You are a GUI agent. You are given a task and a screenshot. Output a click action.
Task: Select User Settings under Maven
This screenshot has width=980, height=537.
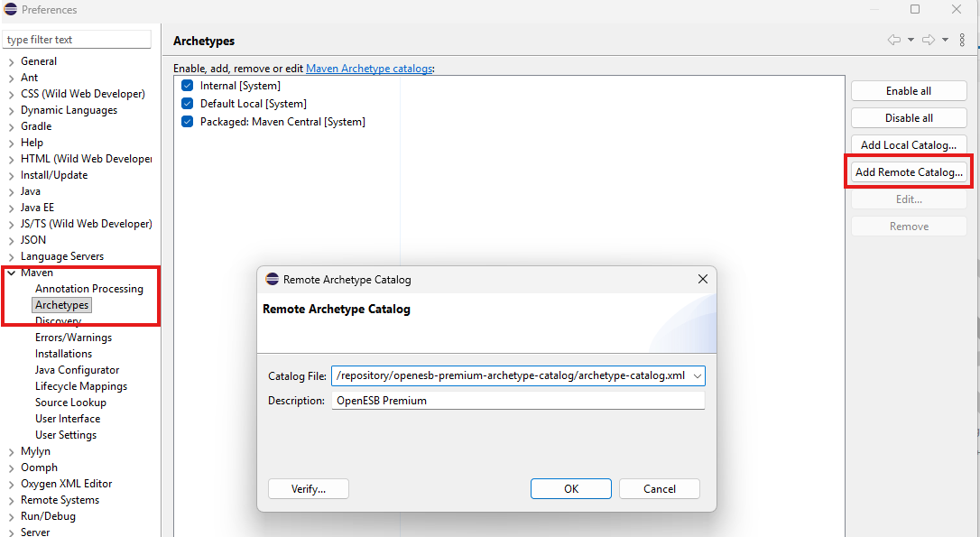(66, 434)
